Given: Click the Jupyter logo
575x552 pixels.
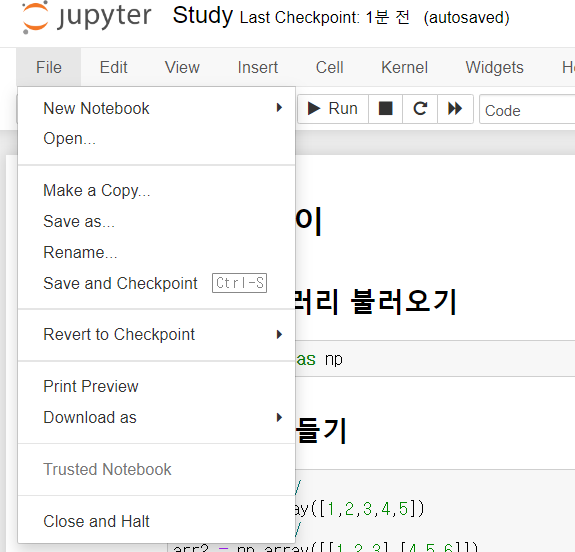Looking at the screenshot, I should tap(87, 17).
